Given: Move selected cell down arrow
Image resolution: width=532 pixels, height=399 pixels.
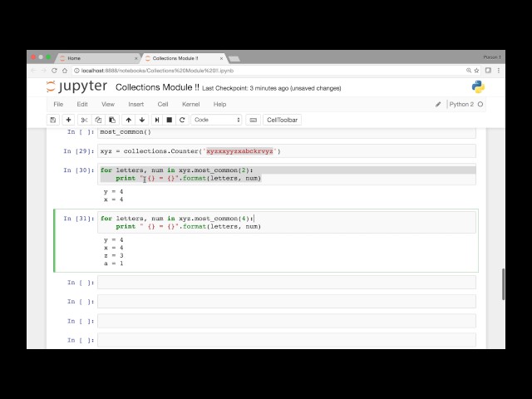Looking at the screenshot, I should click(x=142, y=120).
